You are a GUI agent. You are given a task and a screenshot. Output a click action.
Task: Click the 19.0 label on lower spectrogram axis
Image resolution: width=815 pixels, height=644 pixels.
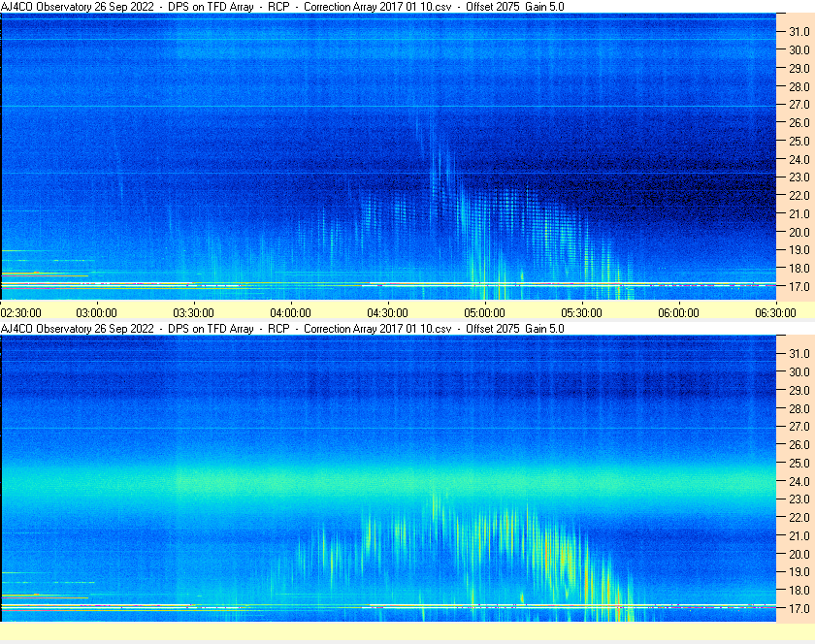tap(799, 572)
